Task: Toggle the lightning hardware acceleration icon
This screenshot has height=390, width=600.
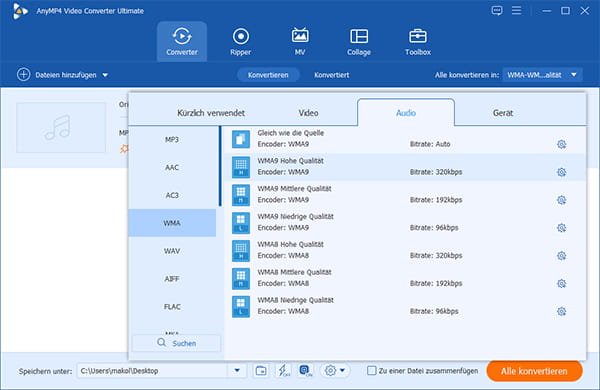Action: tap(284, 370)
